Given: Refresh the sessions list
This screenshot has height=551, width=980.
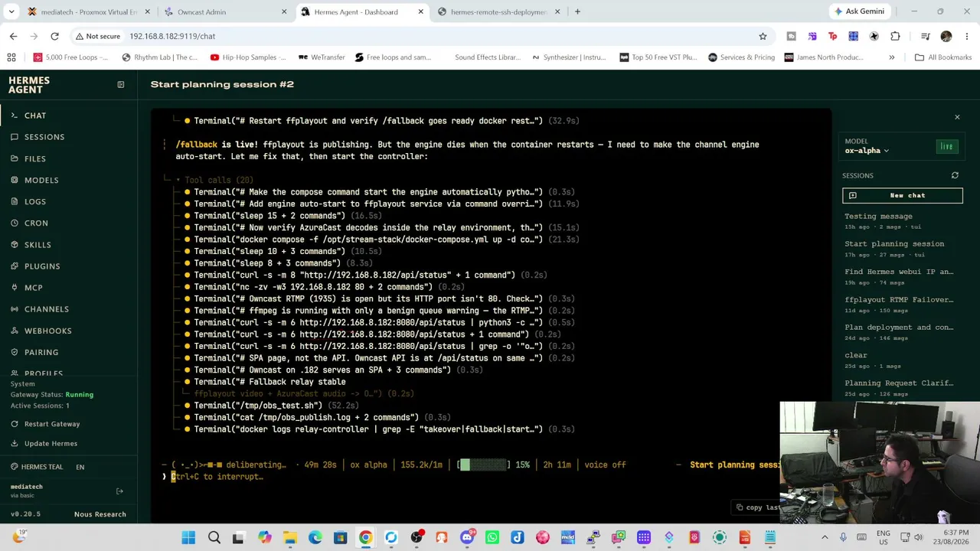Looking at the screenshot, I should point(955,175).
